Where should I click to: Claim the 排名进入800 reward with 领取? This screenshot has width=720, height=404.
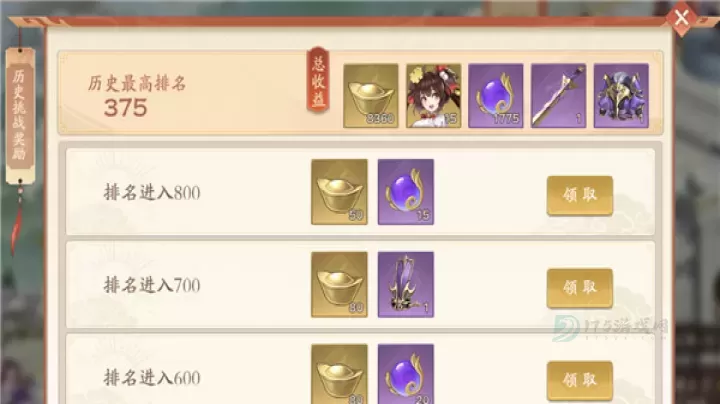(579, 196)
